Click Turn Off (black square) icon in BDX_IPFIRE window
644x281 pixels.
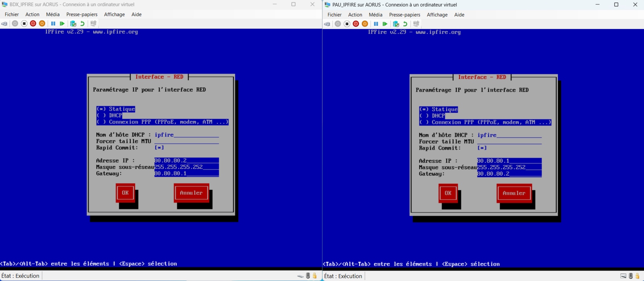click(x=24, y=24)
